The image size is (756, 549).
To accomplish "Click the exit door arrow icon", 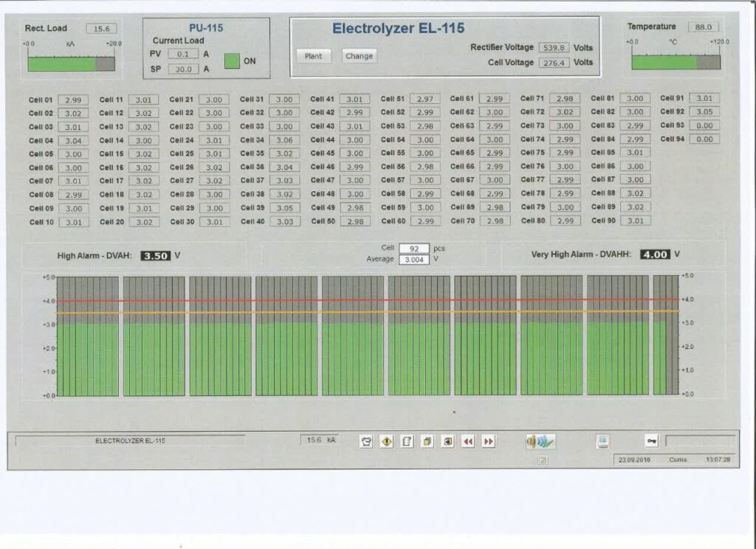I will (x=447, y=441).
